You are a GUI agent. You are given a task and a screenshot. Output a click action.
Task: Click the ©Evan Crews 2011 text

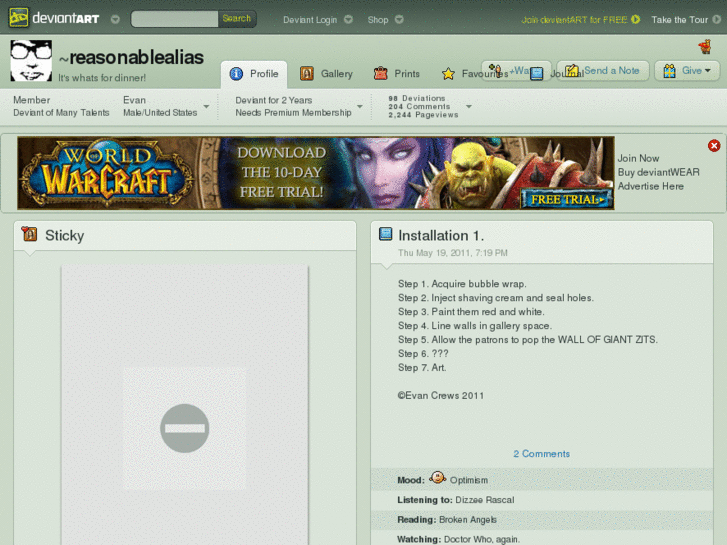tap(440, 396)
